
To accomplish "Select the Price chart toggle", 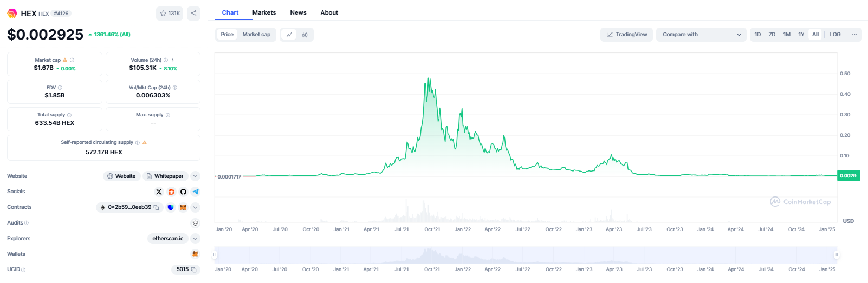I will pyautogui.click(x=227, y=35).
